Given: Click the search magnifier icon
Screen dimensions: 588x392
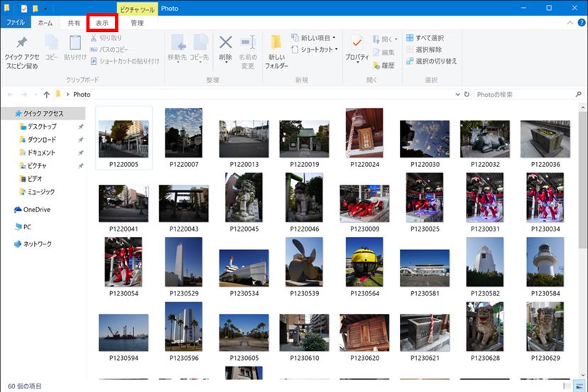Looking at the screenshot, I should tap(579, 94).
